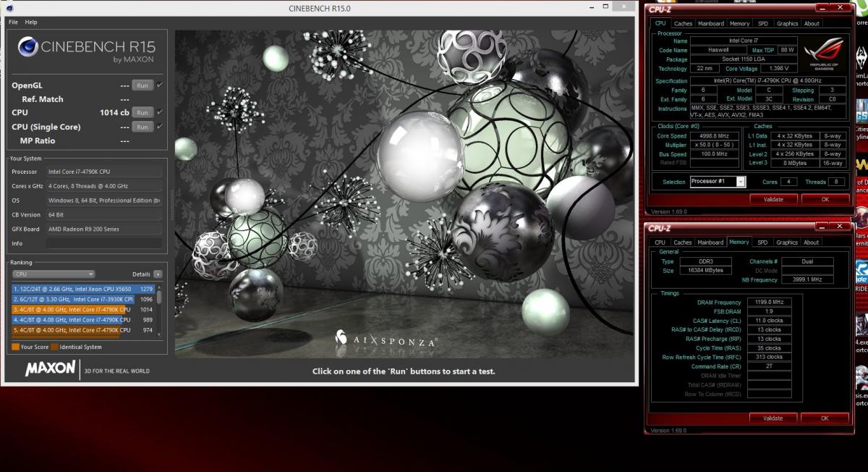Open the Help menu in Cinebench
The width and height of the screenshot is (868, 472).
31,22
